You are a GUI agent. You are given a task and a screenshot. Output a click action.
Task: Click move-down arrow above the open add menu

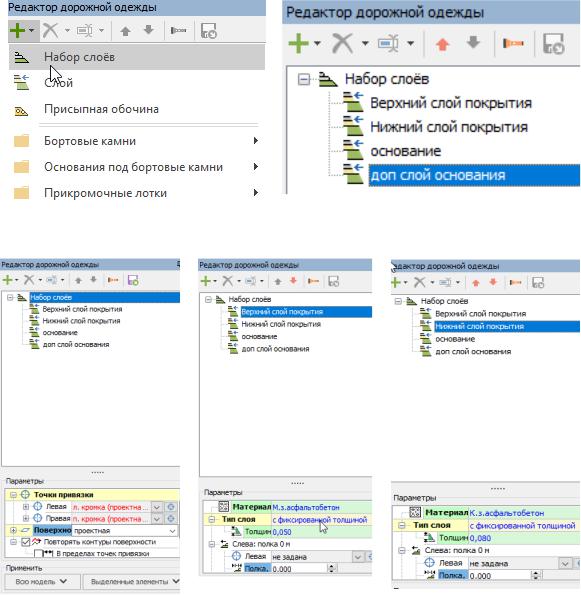149,30
